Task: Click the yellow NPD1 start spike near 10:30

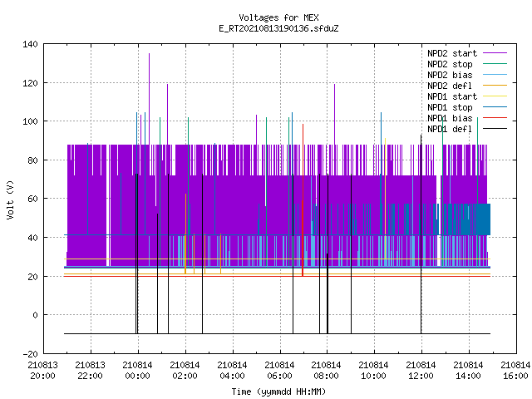Action: (x=385, y=199)
